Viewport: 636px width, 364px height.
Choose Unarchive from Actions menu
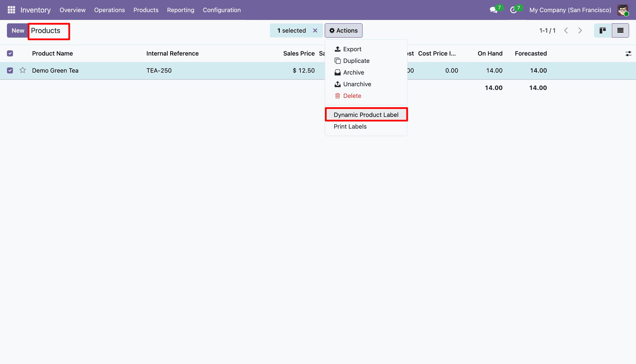[366, 84]
